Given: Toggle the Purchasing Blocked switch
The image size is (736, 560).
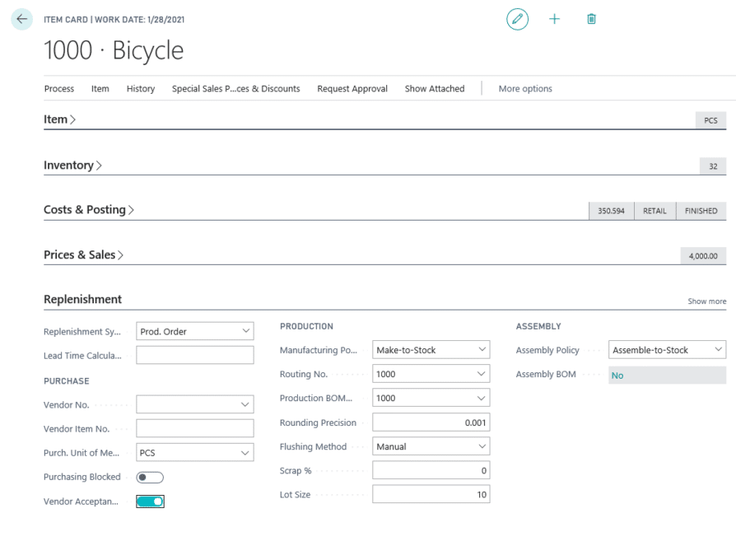Looking at the screenshot, I should point(150,478).
